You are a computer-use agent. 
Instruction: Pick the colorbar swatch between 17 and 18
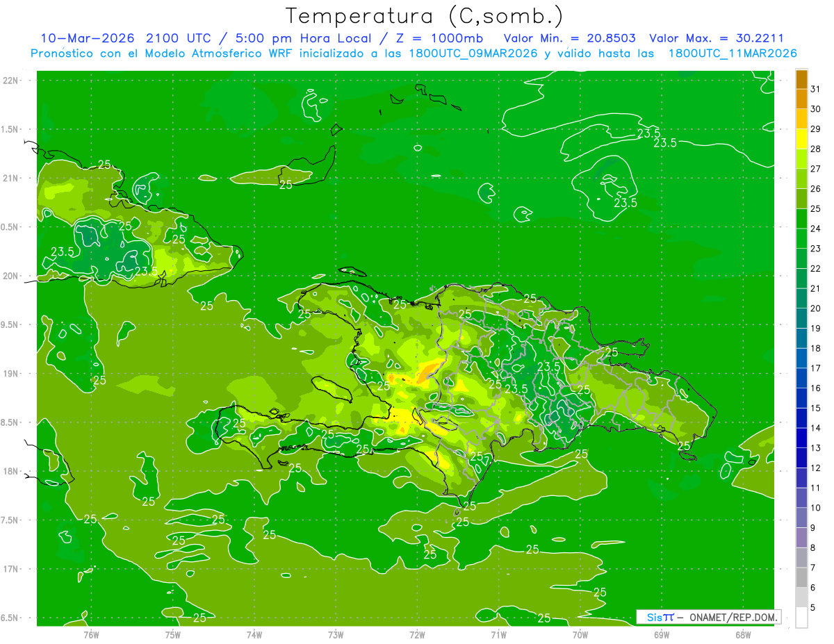(801, 358)
